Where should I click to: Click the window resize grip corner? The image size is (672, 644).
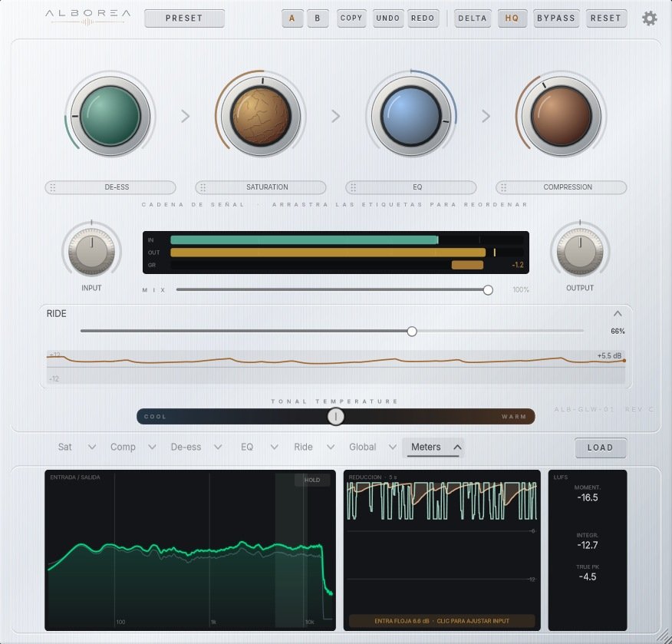coord(664,636)
